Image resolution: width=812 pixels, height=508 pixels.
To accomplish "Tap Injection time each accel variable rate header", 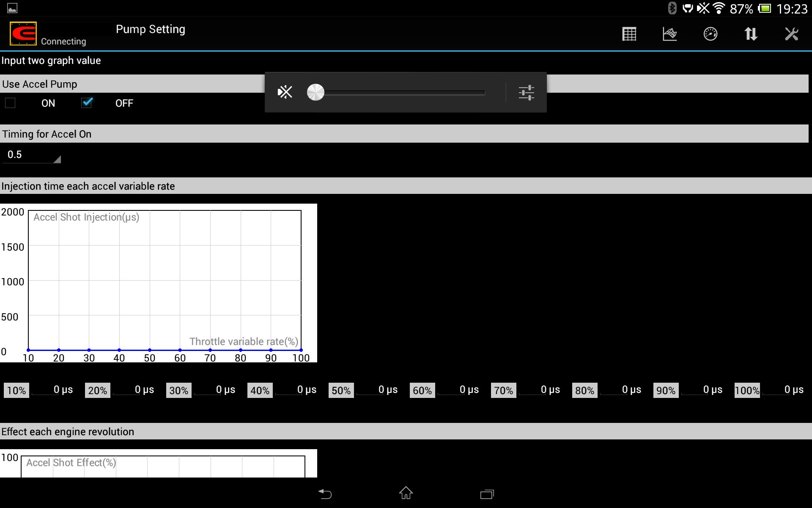I will click(x=406, y=186).
